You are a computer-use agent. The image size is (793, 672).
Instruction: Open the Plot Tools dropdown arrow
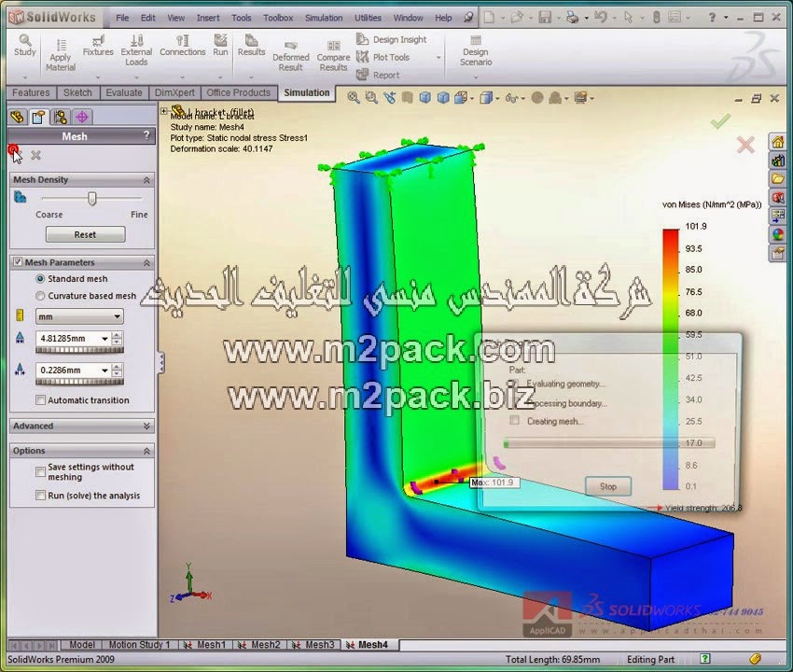[x=438, y=58]
